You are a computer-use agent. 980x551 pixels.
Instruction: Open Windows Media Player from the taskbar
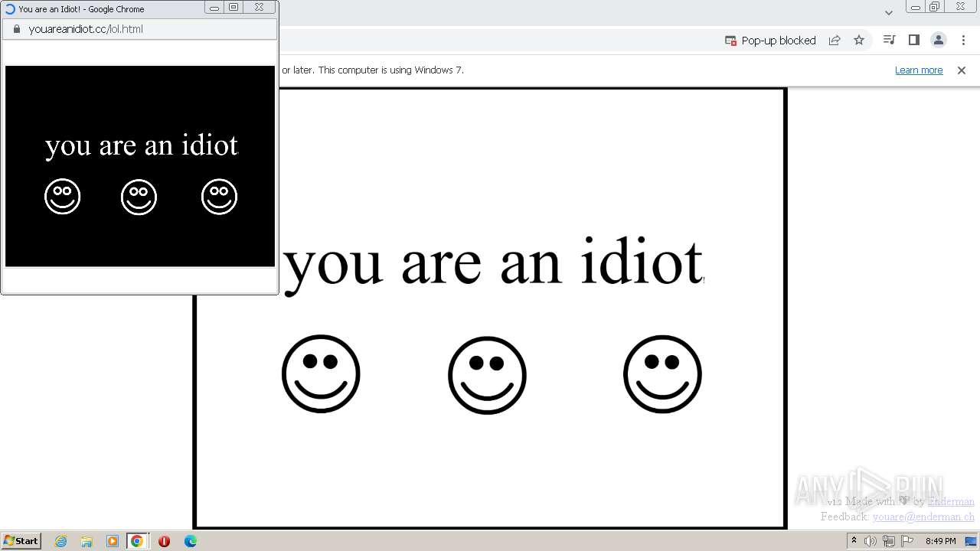[112, 541]
